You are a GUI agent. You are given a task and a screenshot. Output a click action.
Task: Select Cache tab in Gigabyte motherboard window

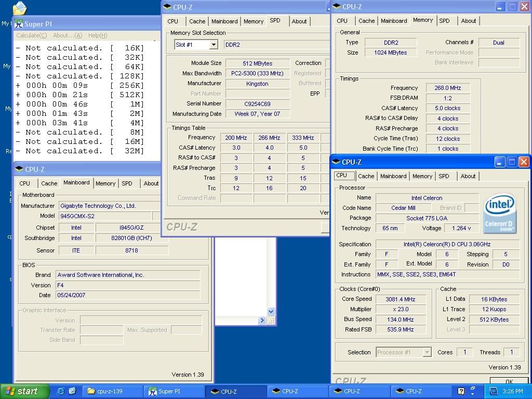[49, 183]
